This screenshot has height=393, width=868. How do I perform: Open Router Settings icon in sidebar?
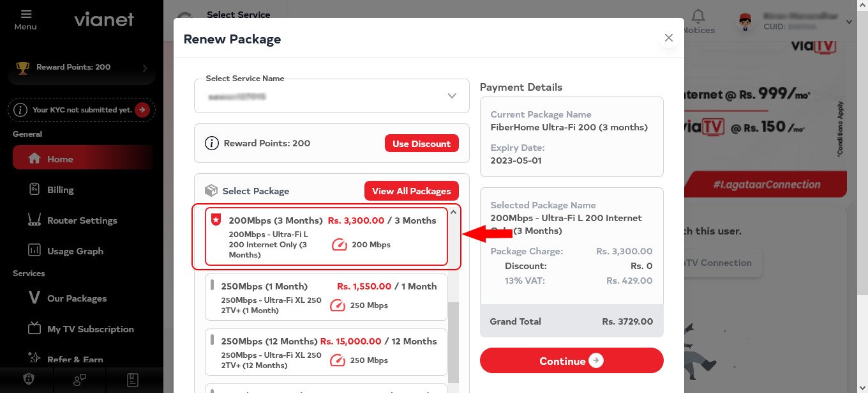[x=34, y=220]
